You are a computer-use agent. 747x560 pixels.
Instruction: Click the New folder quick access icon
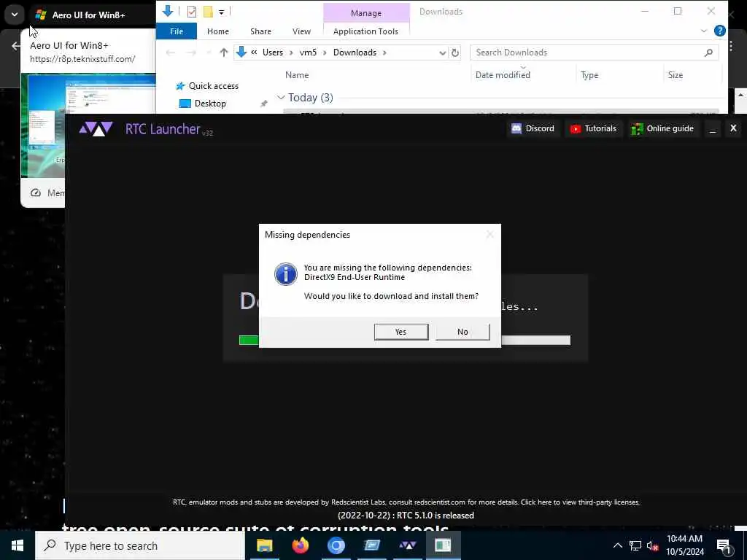click(208, 12)
